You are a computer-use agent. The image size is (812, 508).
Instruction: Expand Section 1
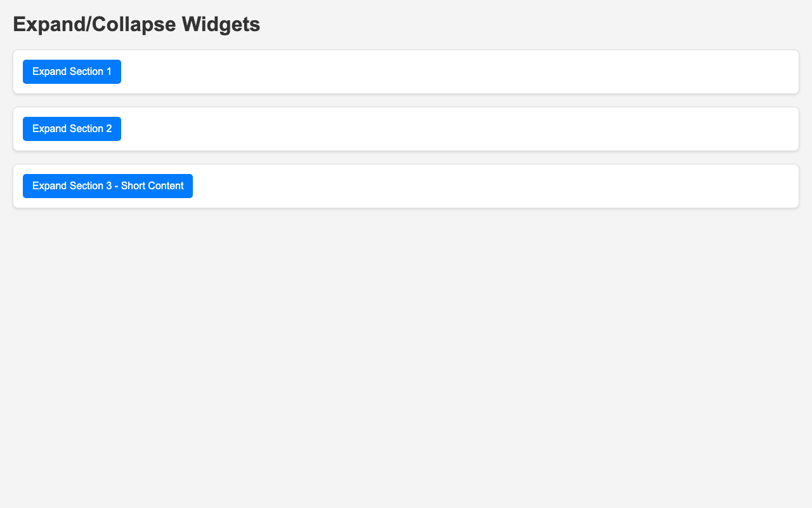pyautogui.click(x=72, y=72)
